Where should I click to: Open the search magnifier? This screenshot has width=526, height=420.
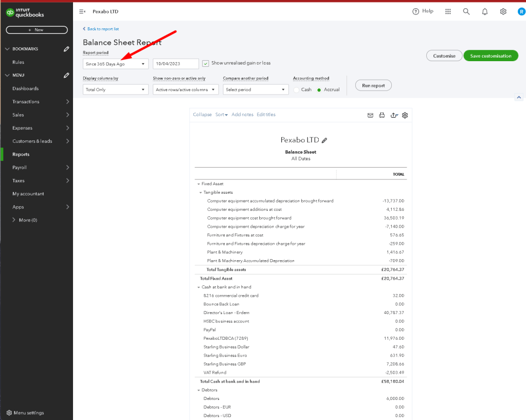(466, 11)
